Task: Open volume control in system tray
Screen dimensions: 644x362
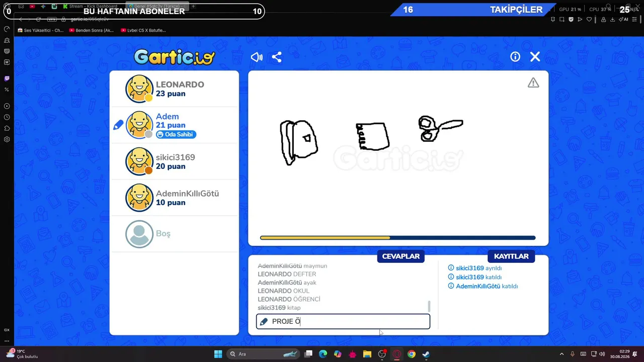Action: (602, 354)
